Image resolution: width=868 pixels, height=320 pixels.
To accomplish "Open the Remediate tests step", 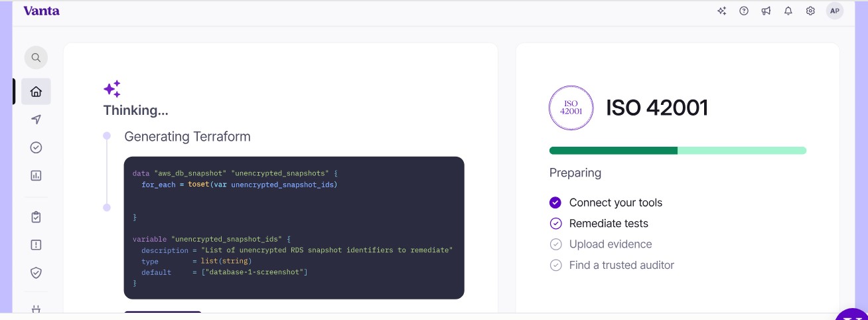I will (609, 224).
